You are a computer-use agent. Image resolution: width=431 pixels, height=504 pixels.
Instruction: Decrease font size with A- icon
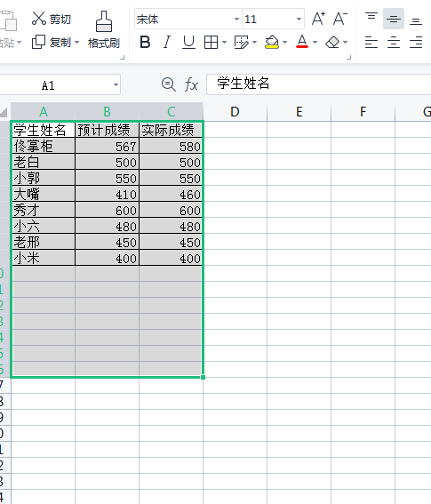(340, 19)
